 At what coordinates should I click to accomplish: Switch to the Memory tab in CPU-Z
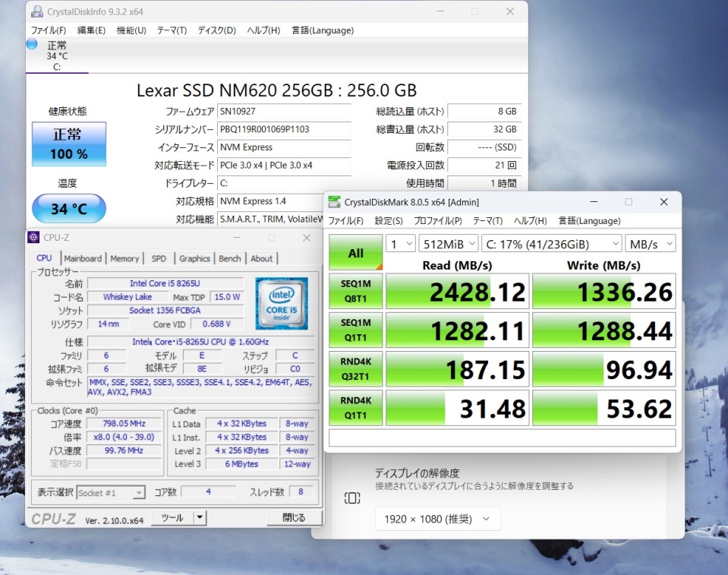pyautogui.click(x=124, y=259)
